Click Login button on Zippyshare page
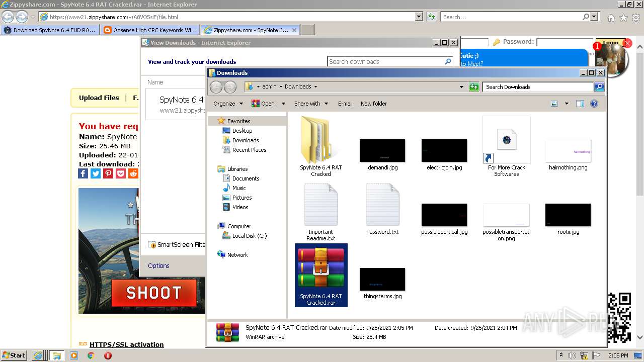This screenshot has width=644, height=362. 610,42
